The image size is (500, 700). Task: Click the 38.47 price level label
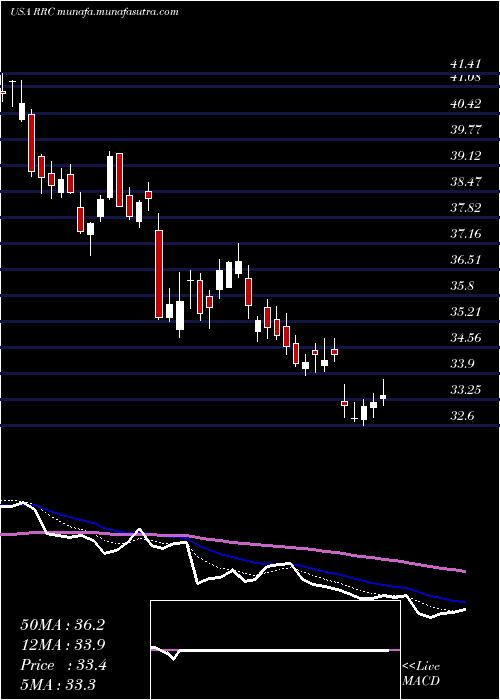pyautogui.click(x=465, y=182)
